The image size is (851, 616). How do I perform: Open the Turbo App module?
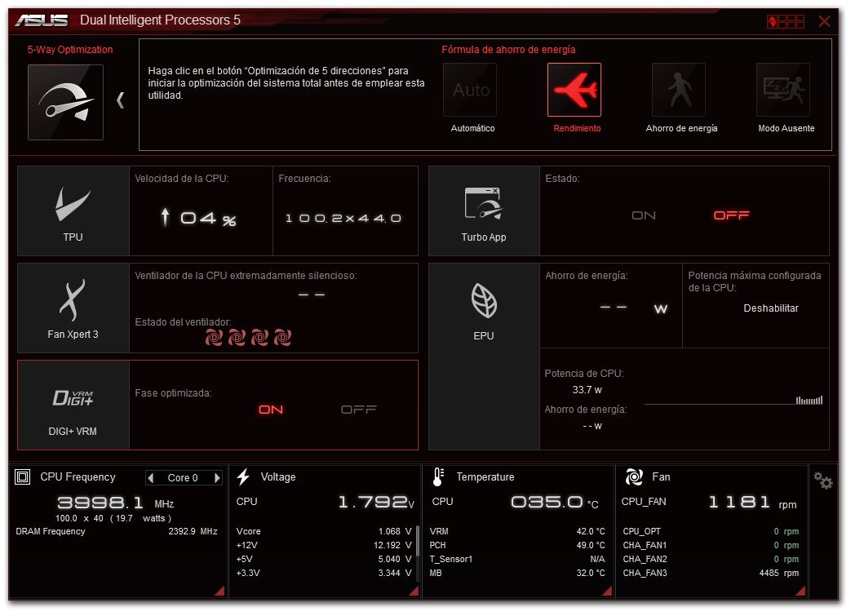click(484, 211)
